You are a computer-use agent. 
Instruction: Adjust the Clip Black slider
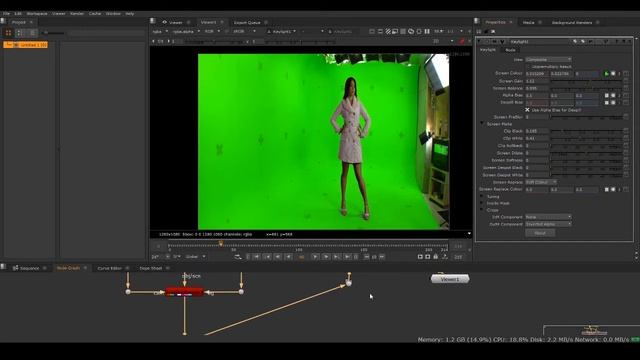[x=587, y=131]
